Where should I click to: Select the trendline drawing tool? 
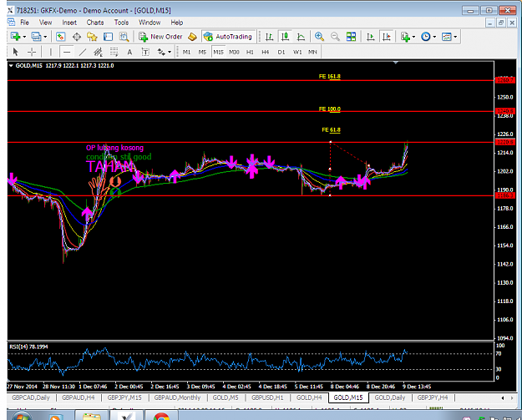[x=83, y=52]
